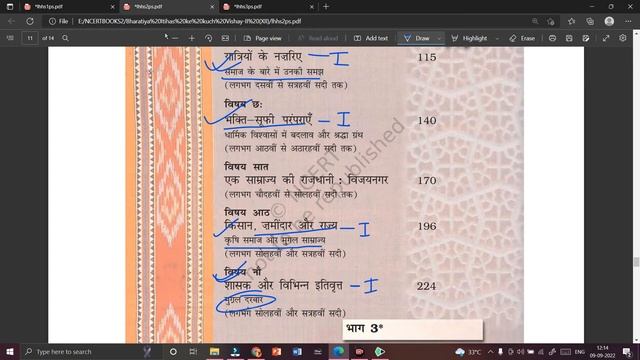The width and height of the screenshot is (640, 360).
Task: Close the fhhs3ps.pdf tab
Action: click(311, 7)
